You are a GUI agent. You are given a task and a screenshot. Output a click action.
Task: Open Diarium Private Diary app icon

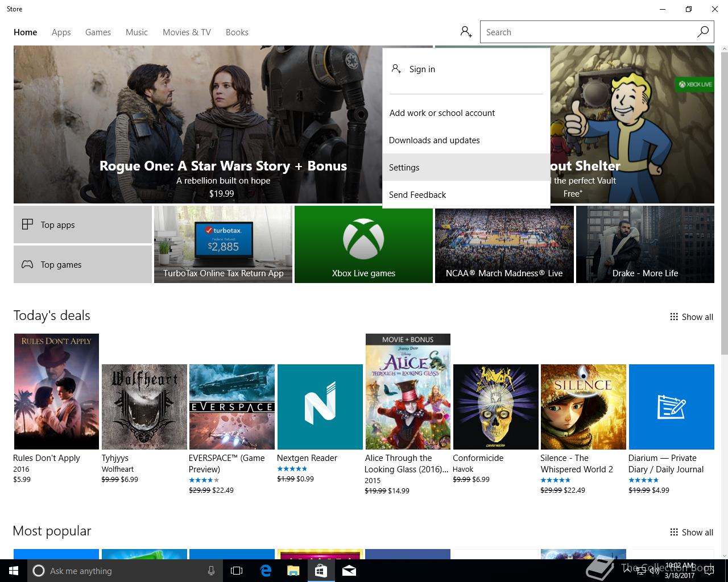672,407
